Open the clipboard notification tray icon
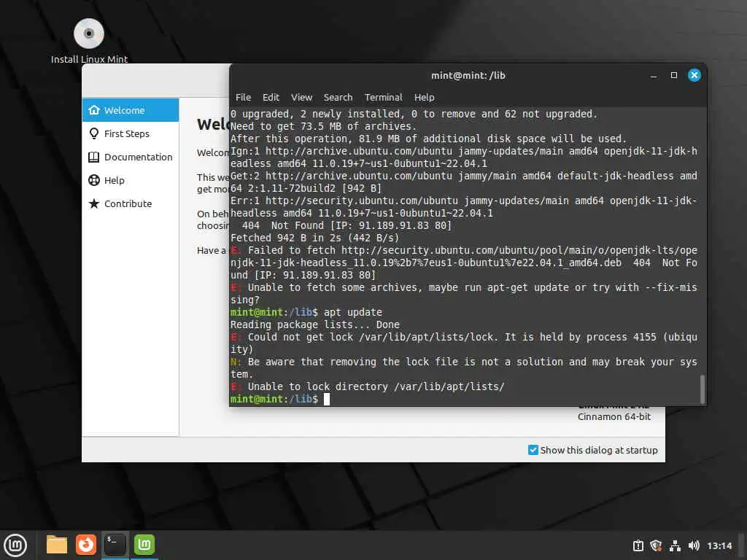 638,545
